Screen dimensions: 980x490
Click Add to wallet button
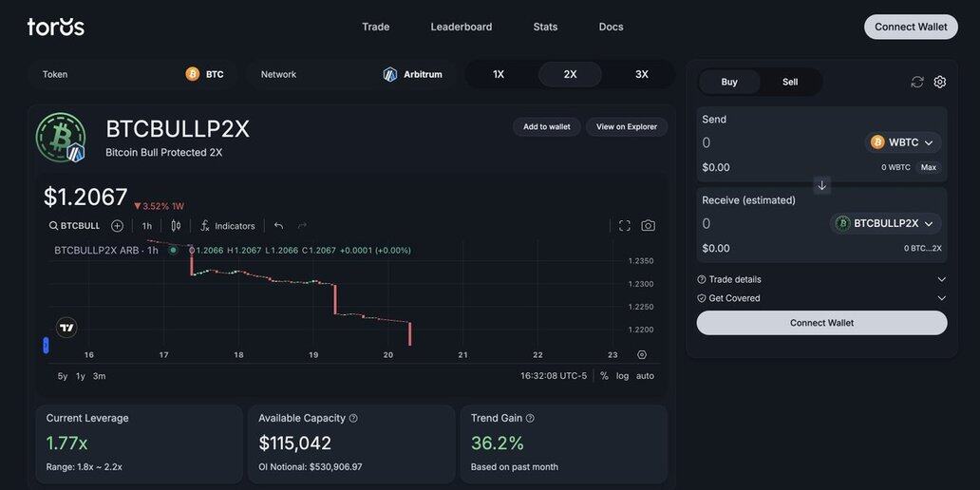tap(547, 127)
